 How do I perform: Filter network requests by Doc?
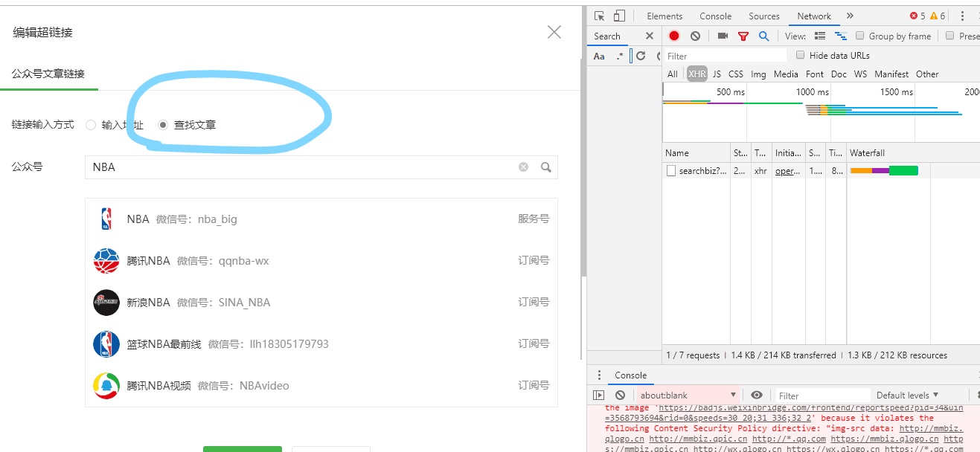839,74
